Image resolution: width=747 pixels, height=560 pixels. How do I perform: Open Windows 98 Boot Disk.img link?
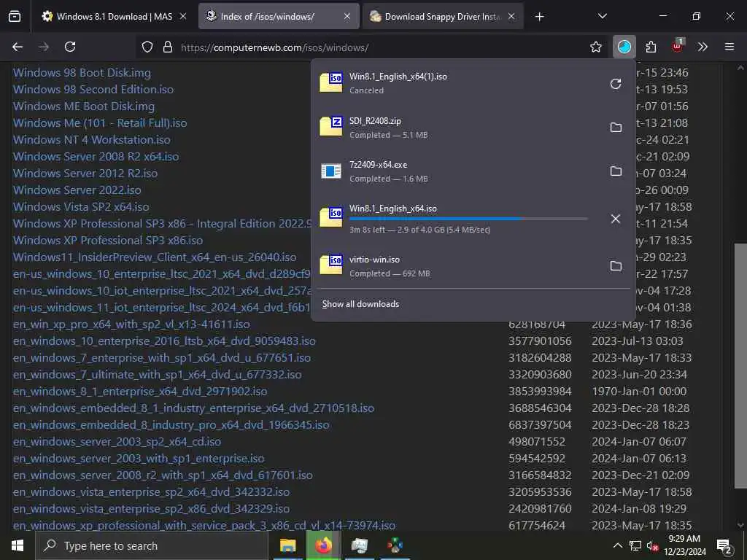coord(82,73)
